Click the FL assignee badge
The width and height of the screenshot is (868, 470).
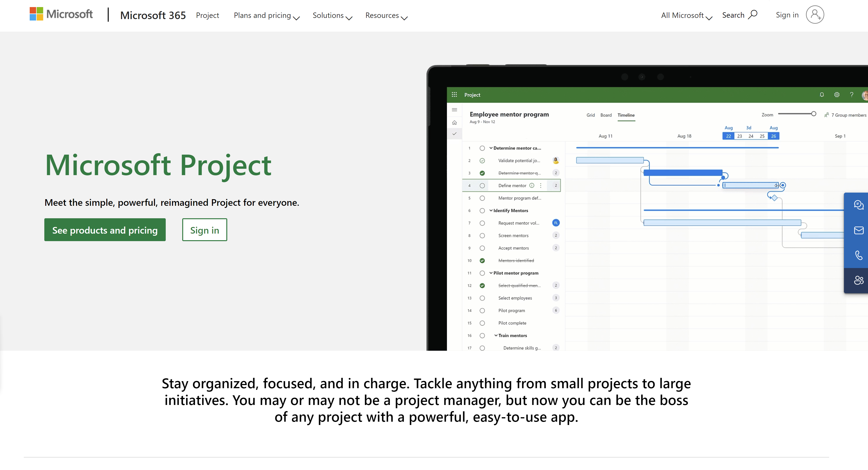click(556, 223)
